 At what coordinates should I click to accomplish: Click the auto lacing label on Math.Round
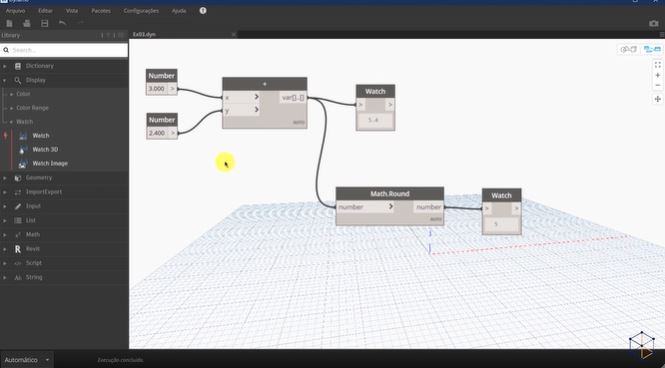pyautogui.click(x=436, y=219)
